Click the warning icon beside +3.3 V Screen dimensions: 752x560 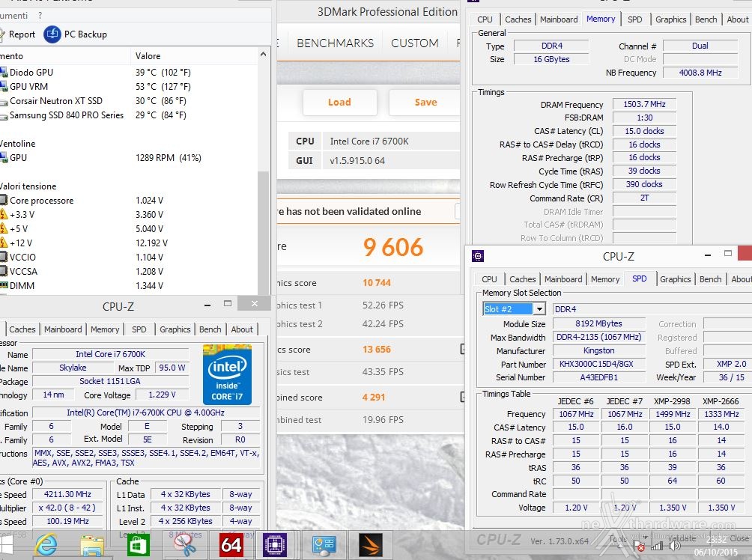4,214
